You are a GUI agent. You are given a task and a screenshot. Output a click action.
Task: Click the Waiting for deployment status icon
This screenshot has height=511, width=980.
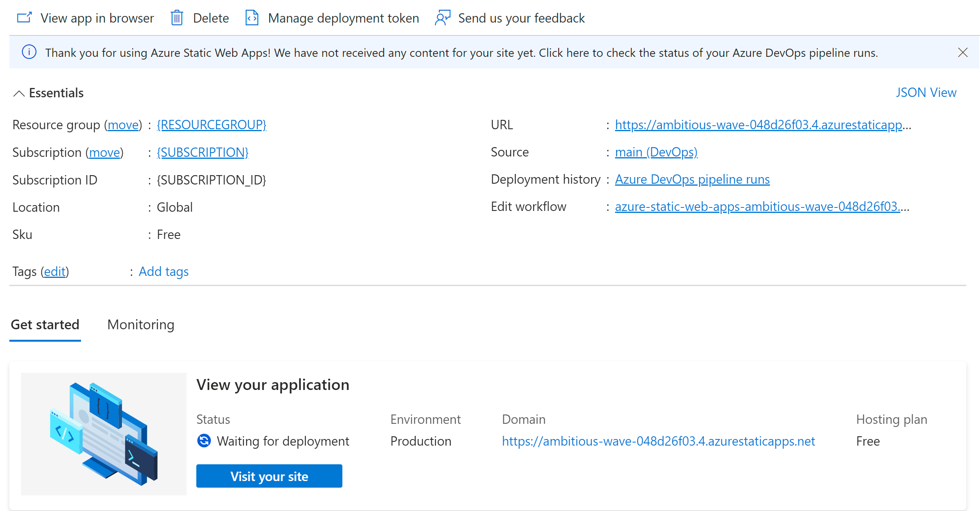point(204,441)
